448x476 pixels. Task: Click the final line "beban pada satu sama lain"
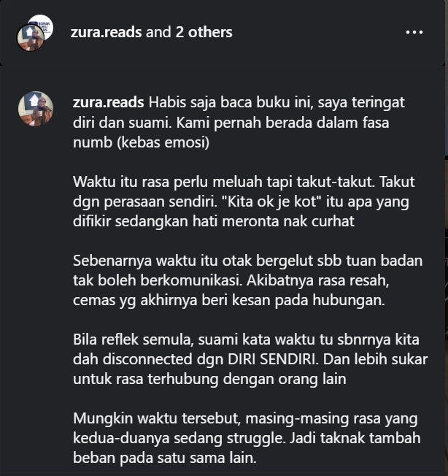click(x=165, y=458)
